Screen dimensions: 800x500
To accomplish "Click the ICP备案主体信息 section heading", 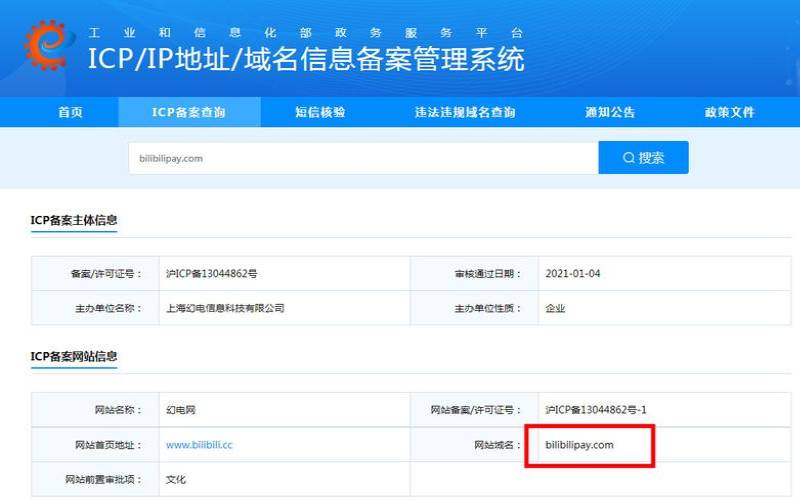I will 74,220.
